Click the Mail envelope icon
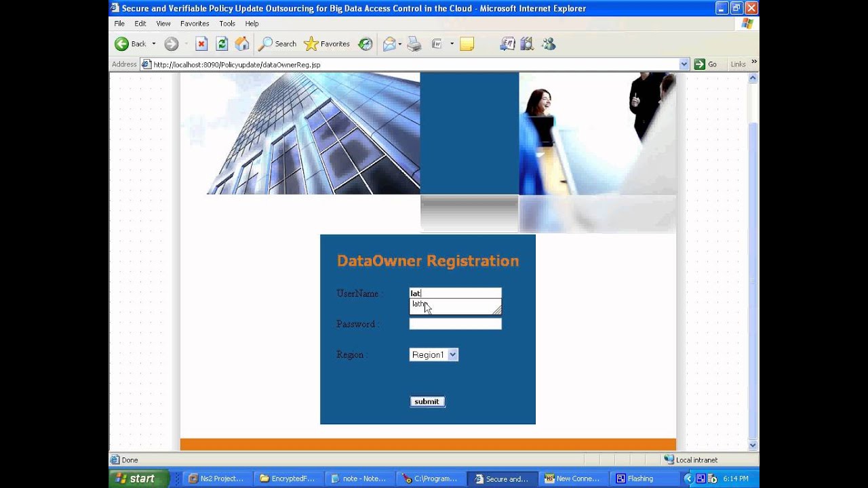This screenshot has width=868, height=488. coord(389,44)
